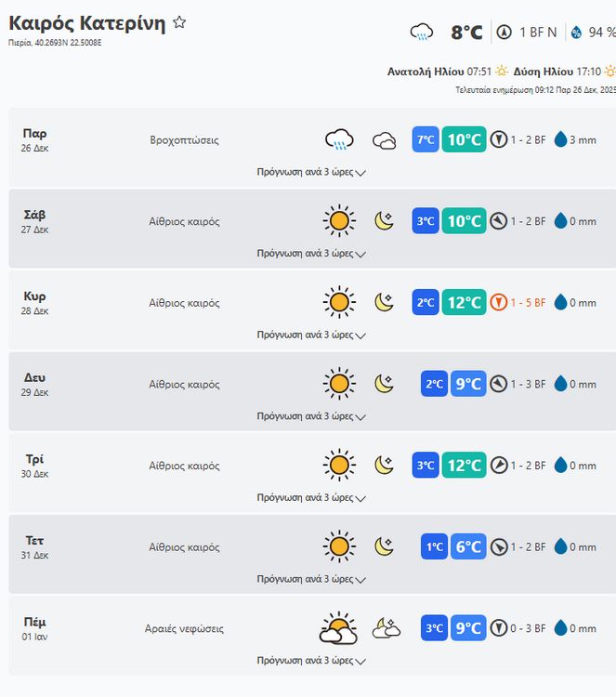Click the wind compass icon in the header
Screen dimensions: 616x697
coord(505,33)
